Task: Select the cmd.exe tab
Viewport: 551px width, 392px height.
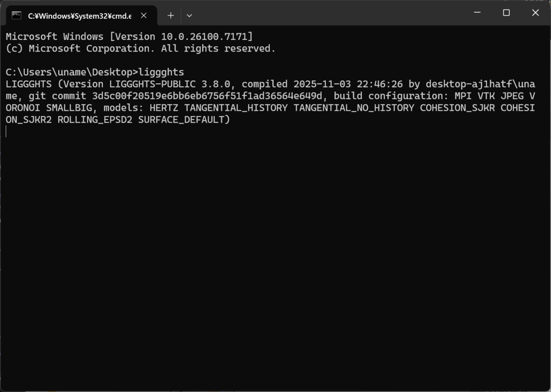Action: (81, 16)
